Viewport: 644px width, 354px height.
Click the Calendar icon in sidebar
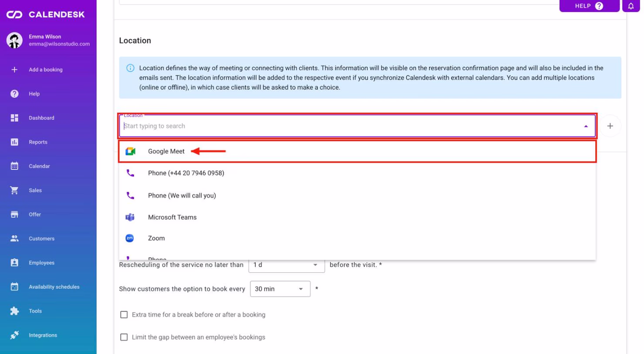click(x=14, y=166)
